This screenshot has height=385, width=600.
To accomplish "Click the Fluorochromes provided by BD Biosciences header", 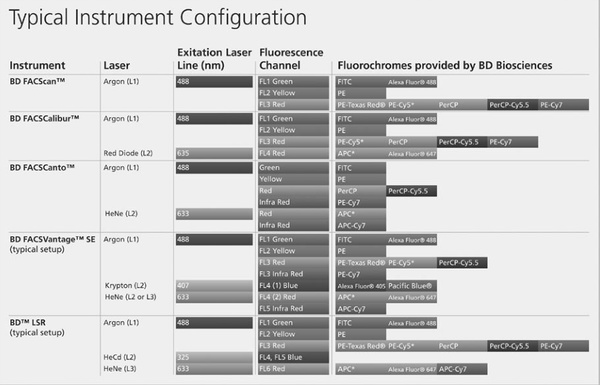I will coord(445,65).
